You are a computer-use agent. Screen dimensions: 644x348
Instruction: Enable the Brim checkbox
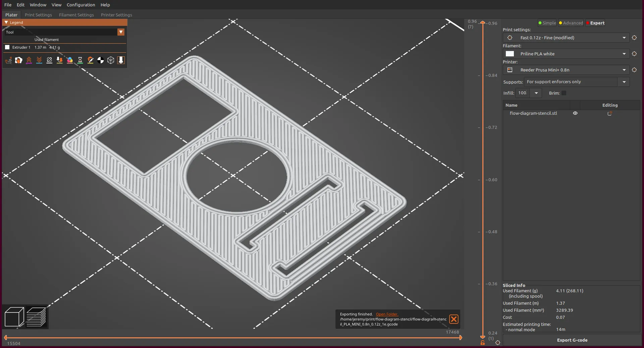564,93
